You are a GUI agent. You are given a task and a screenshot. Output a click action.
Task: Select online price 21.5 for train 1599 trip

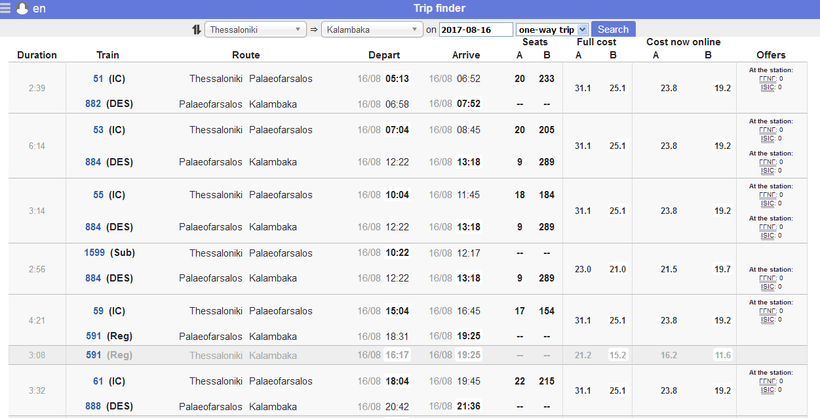tap(669, 269)
